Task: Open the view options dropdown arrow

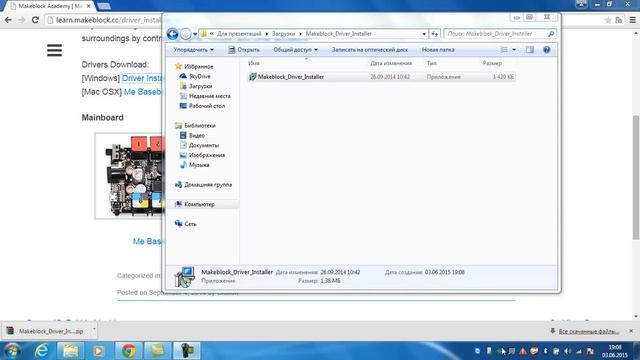Action: click(514, 50)
